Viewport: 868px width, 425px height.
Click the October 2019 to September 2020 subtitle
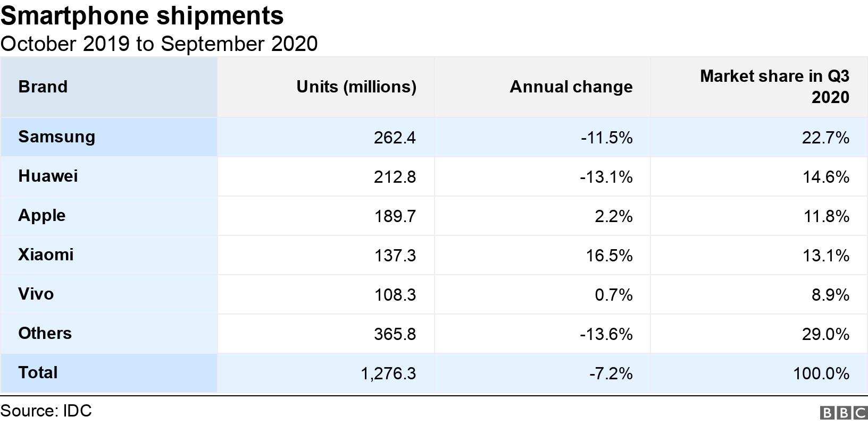[x=159, y=44]
